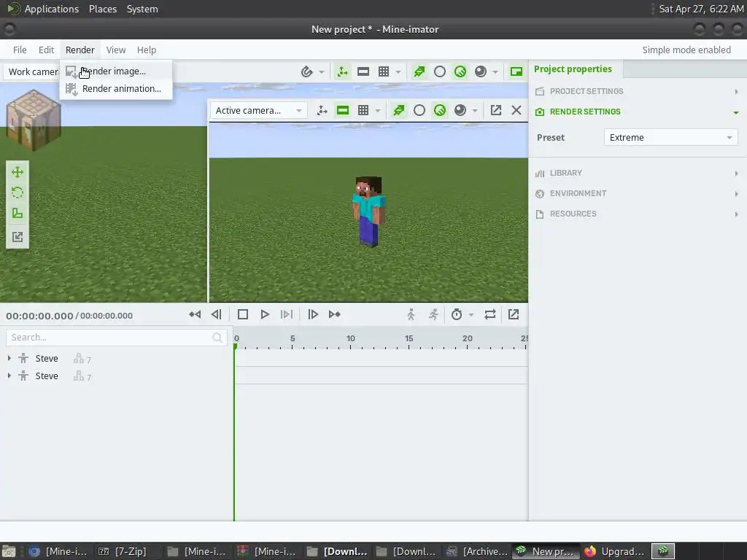Toggle the green effects icon in the Active camera view
The width and height of the screenshot is (747, 560).
click(x=399, y=111)
